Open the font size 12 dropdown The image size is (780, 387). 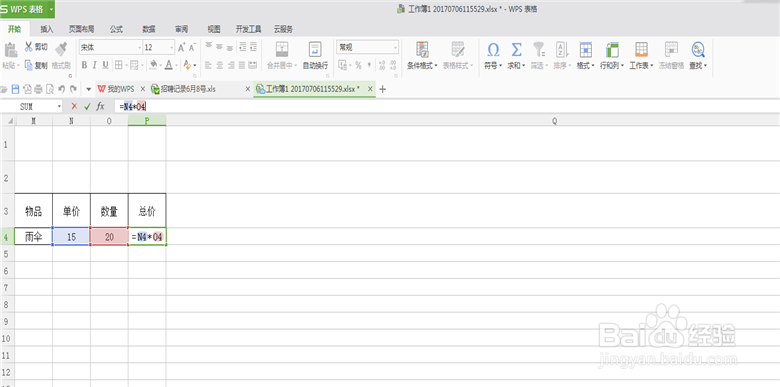[x=172, y=47]
